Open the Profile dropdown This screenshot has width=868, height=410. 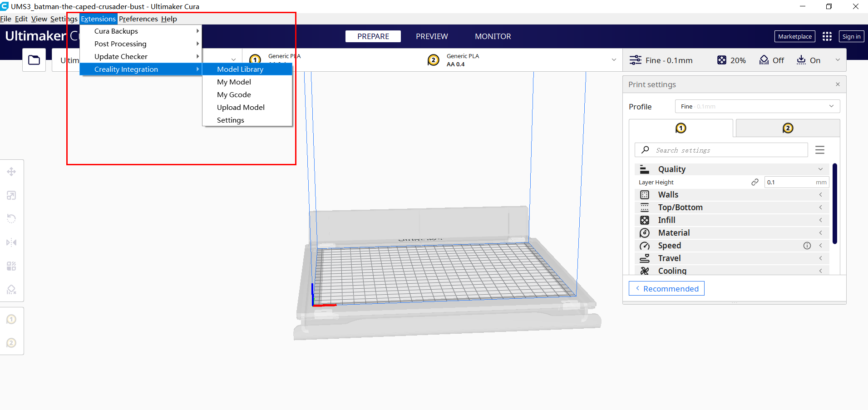[757, 106]
